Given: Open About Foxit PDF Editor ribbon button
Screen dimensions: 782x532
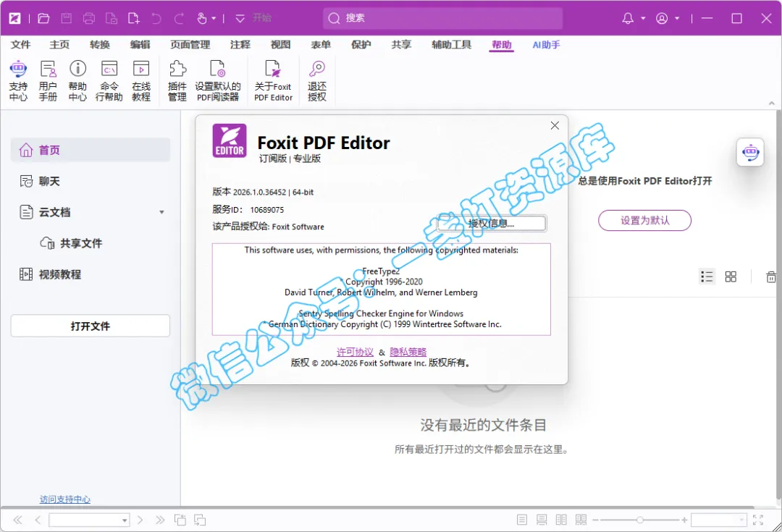Looking at the screenshot, I should point(273,80).
